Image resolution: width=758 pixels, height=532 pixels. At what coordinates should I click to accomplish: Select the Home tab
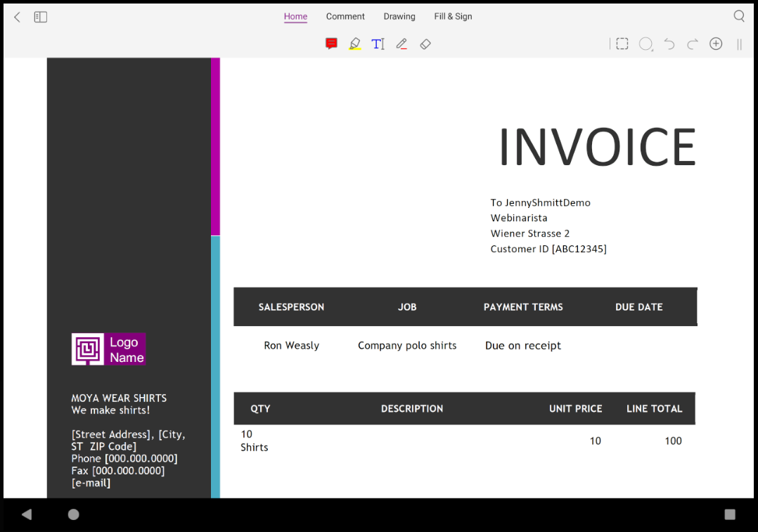(x=295, y=16)
